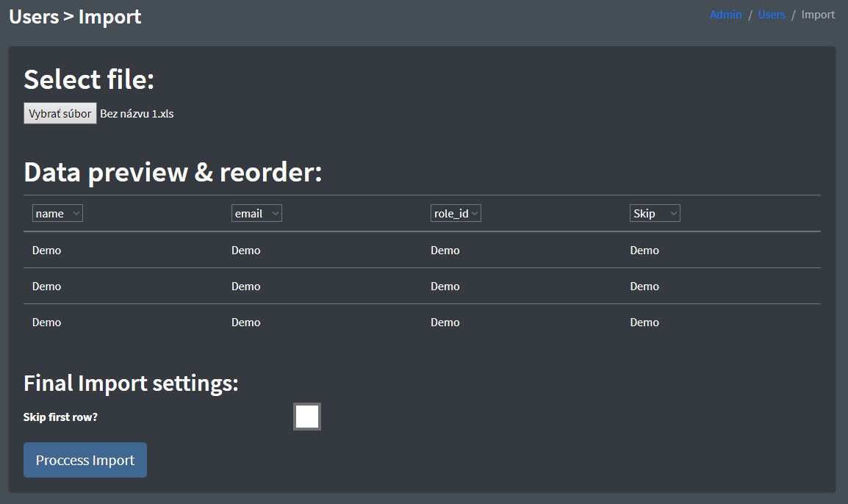Enable the Skip first row checkbox
The image size is (848, 504).
pyautogui.click(x=307, y=417)
